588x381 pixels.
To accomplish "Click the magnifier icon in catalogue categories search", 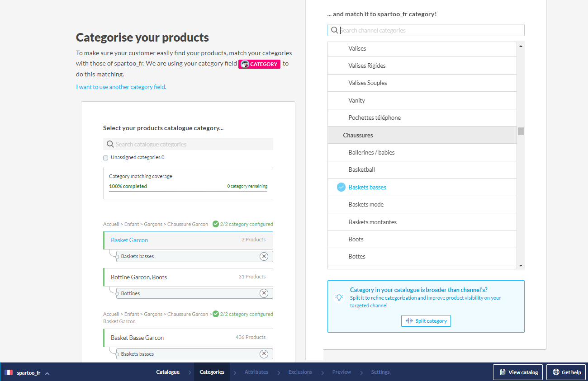I will coord(110,144).
